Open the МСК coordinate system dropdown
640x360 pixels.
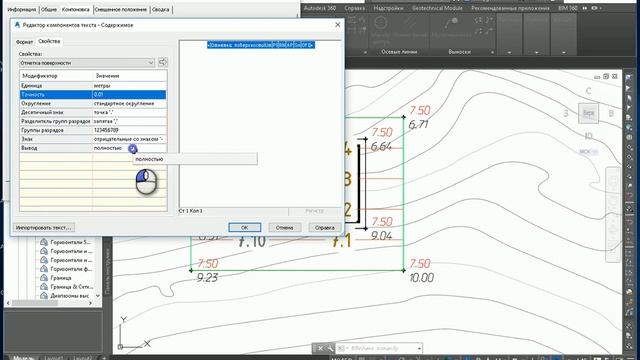589,151
